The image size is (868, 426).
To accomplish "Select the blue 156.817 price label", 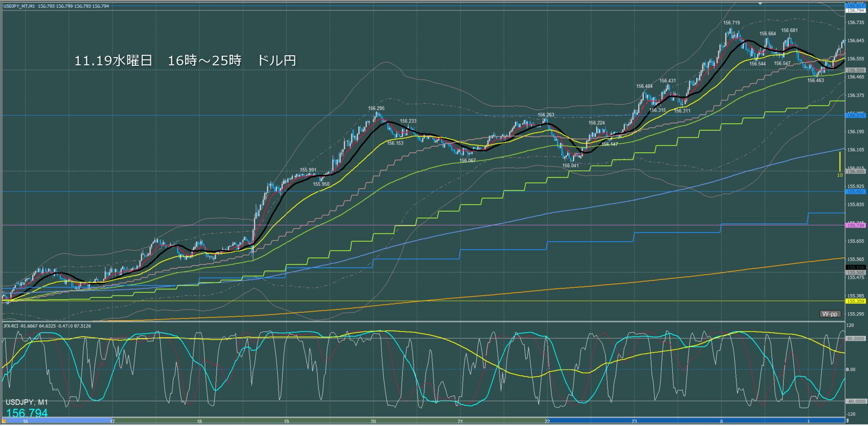I will click(855, 5).
